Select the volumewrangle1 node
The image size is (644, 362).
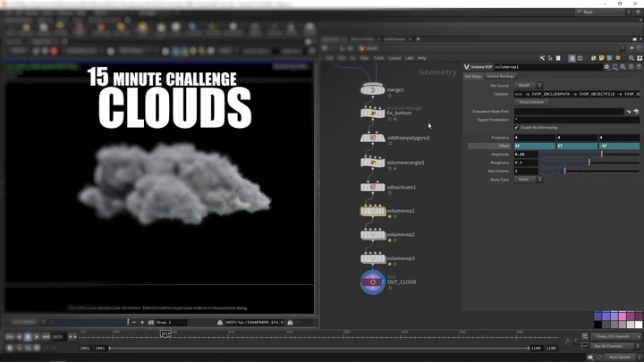coord(372,162)
